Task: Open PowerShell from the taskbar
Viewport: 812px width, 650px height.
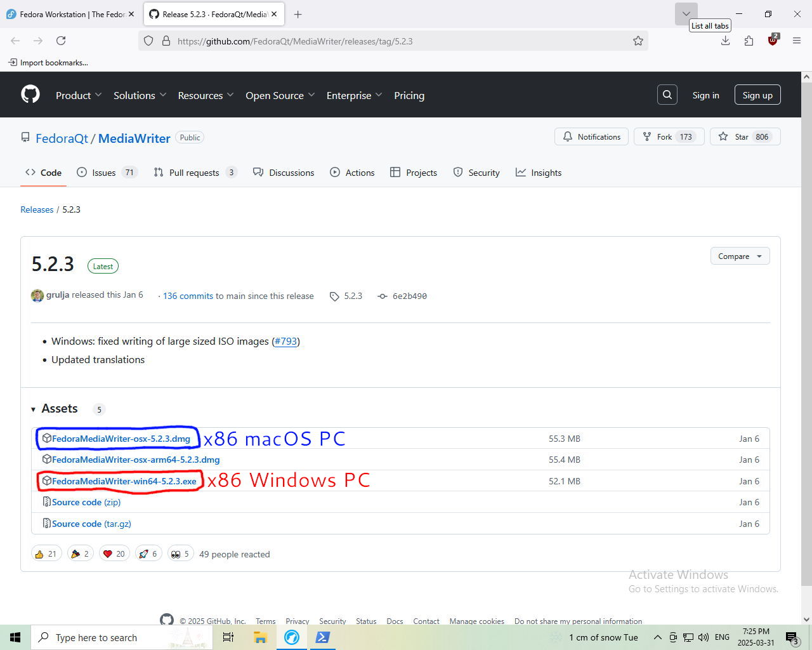Action: (323, 637)
